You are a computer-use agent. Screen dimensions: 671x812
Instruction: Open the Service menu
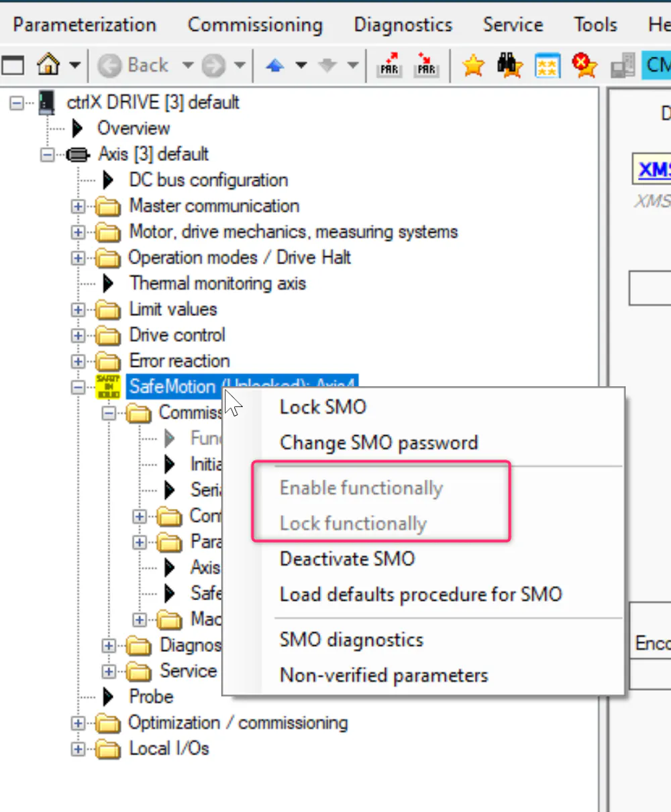[513, 25]
